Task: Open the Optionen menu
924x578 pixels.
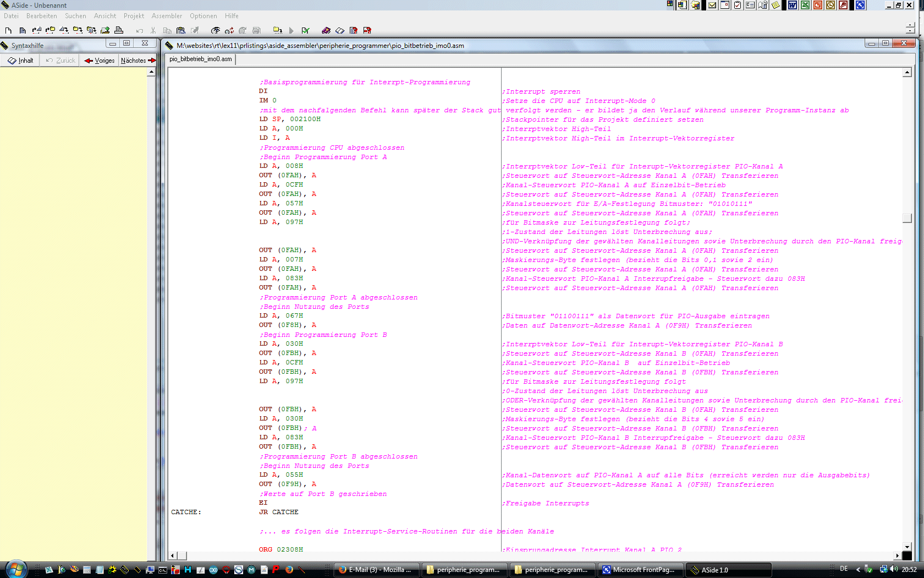Action: 204,16
